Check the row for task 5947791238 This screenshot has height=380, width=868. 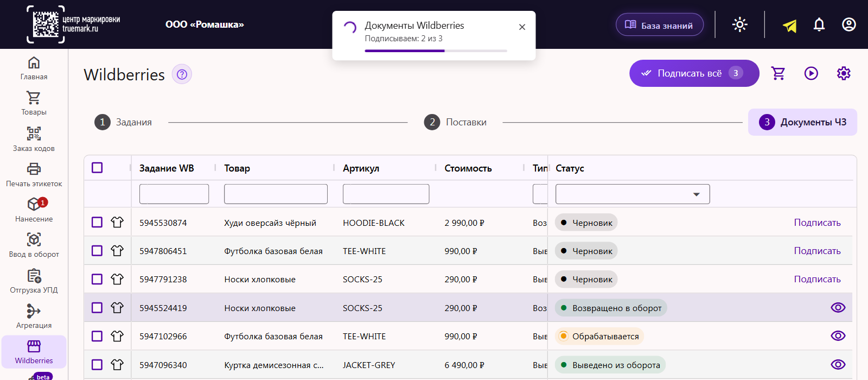click(97, 279)
